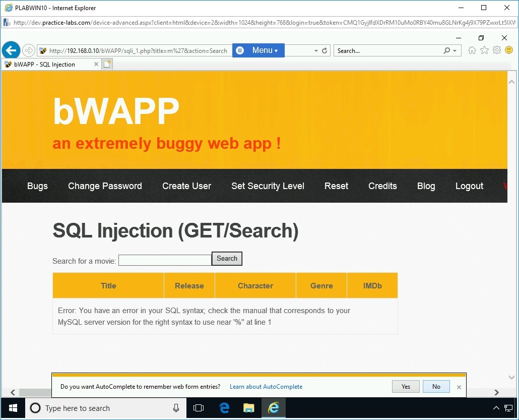Click the browser Back arrow button
The image size is (519, 420).
click(x=11, y=50)
